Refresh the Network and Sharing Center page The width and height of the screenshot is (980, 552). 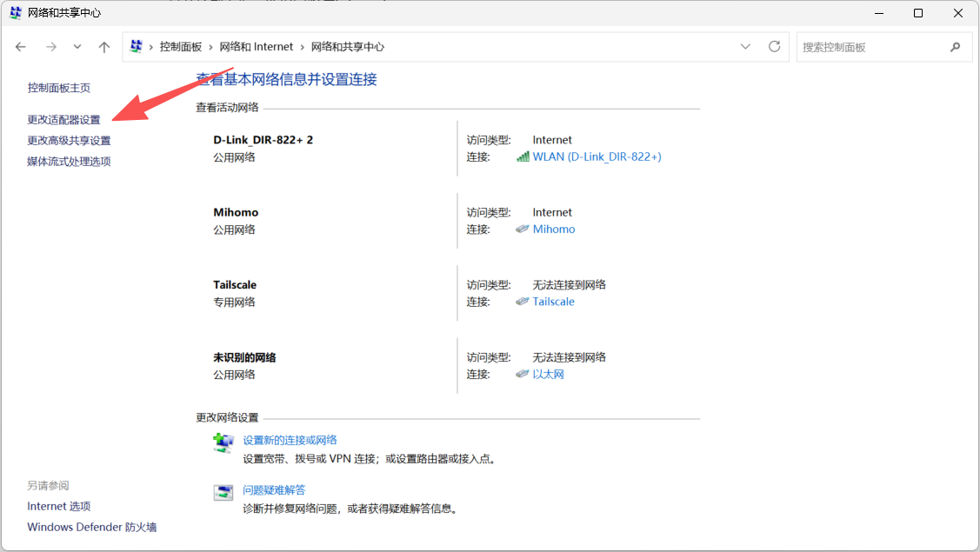pos(775,47)
